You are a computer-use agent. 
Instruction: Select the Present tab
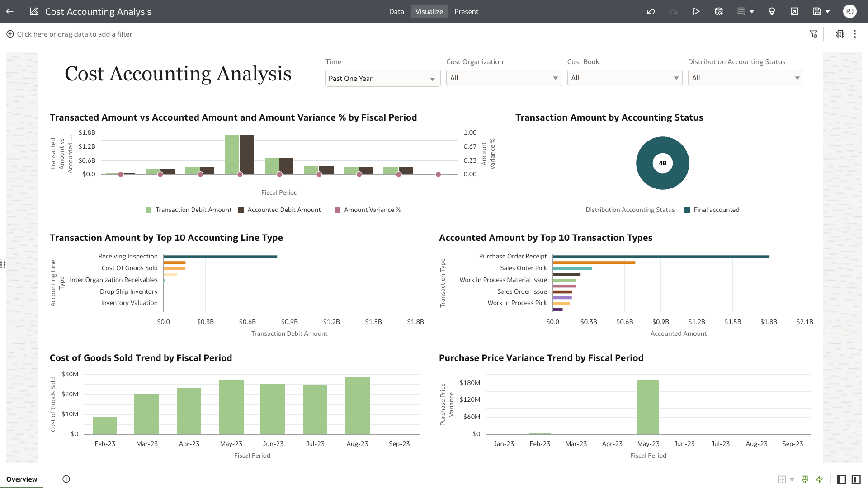click(466, 11)
